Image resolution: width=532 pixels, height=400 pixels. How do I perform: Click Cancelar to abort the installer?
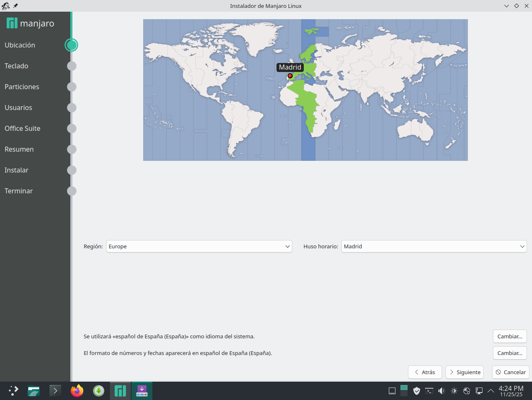pos(510,372)
